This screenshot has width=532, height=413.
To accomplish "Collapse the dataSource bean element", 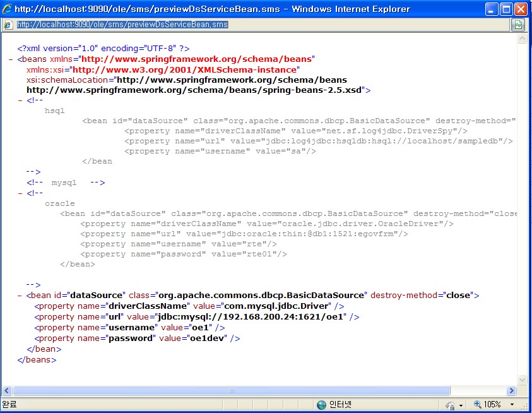I will click(x=21, y=296).
